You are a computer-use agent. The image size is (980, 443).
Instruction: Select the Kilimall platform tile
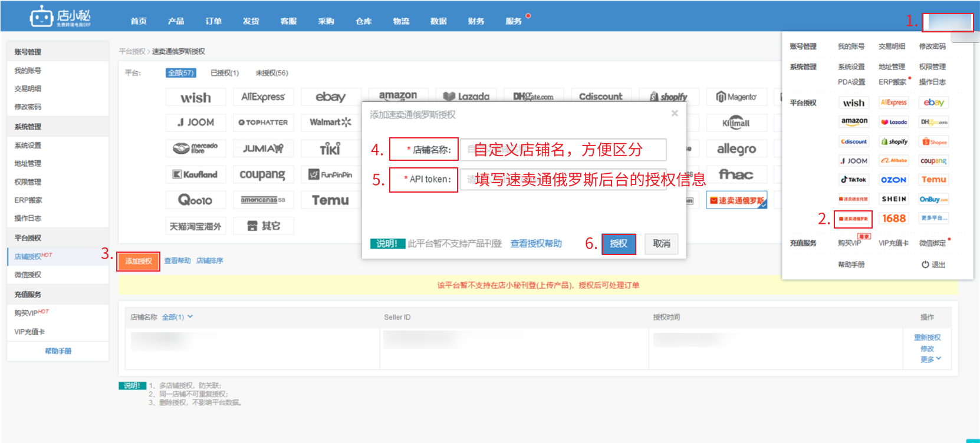(x=736, y=123)
